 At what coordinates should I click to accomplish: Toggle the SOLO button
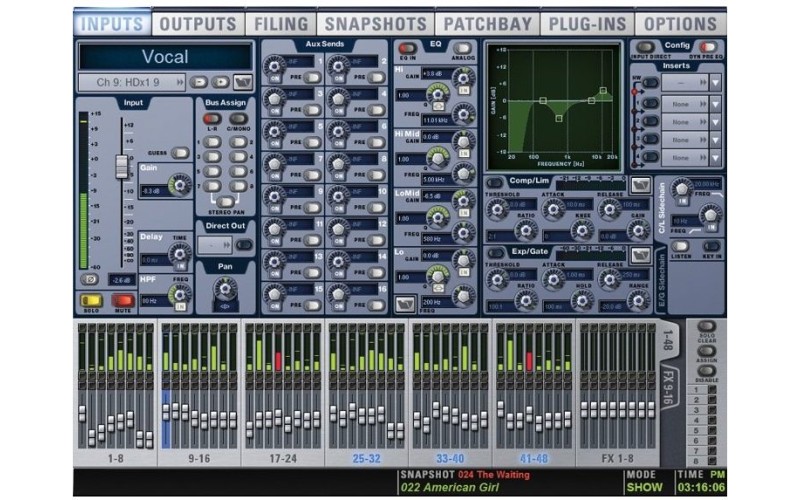point(92,301)
